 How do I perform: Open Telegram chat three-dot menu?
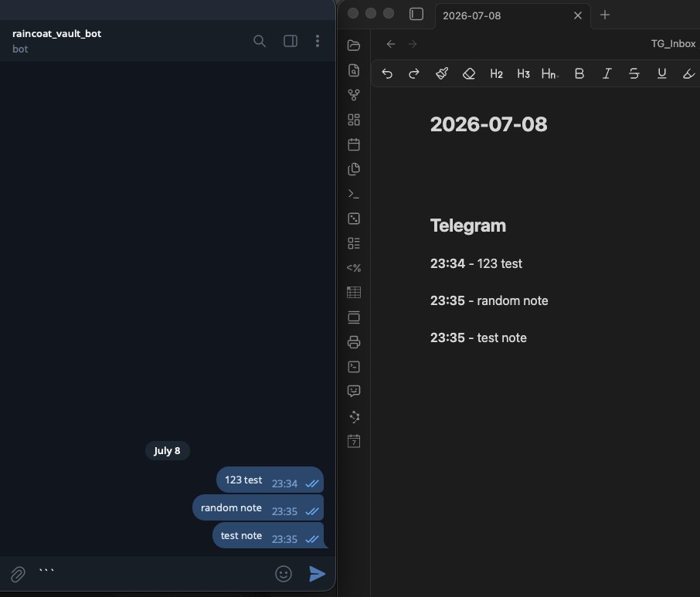[318, 41]
